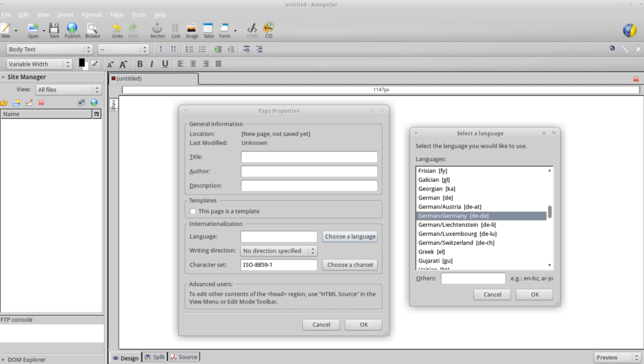Image resolution: width=644 pixels, height=364 pixels.
Task: Toggle bold formatting
Action: (x=140, y=64)
